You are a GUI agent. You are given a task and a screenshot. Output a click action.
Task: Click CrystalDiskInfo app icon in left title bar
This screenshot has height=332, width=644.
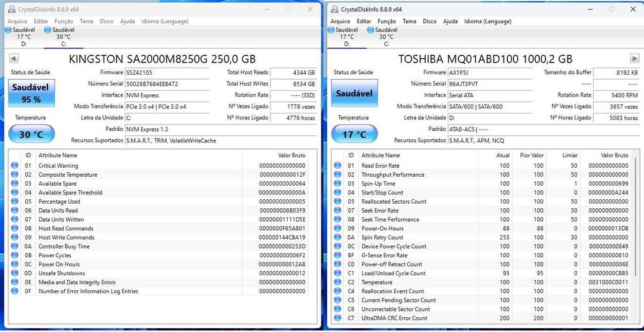(12, 9)
